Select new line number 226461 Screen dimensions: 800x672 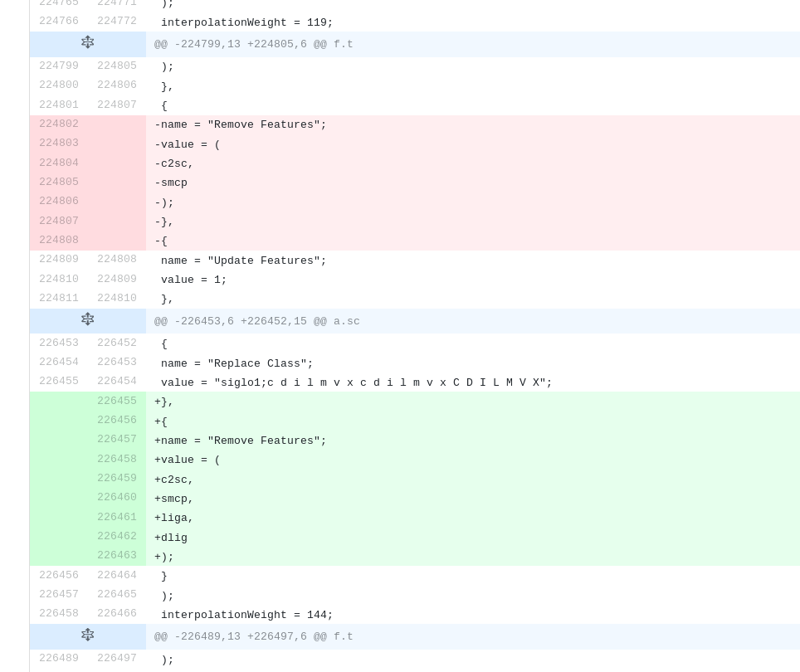click(x=117, y=517)
